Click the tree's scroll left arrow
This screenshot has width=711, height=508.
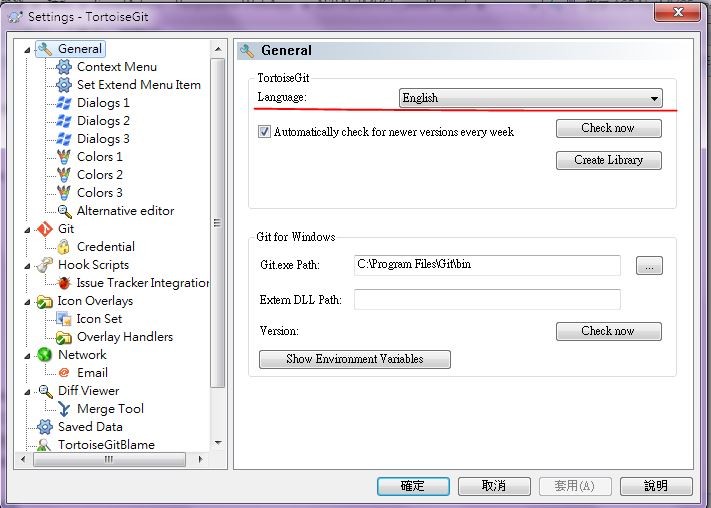[x=23, y=459]
